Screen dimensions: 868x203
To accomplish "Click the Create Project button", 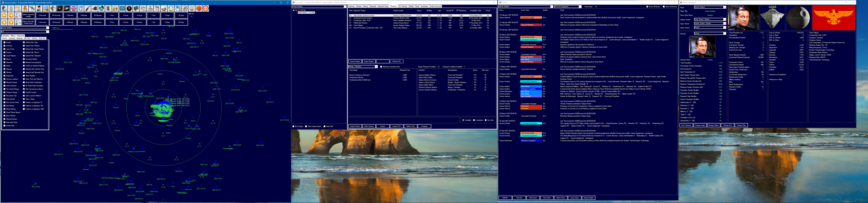I will [355, 126].
